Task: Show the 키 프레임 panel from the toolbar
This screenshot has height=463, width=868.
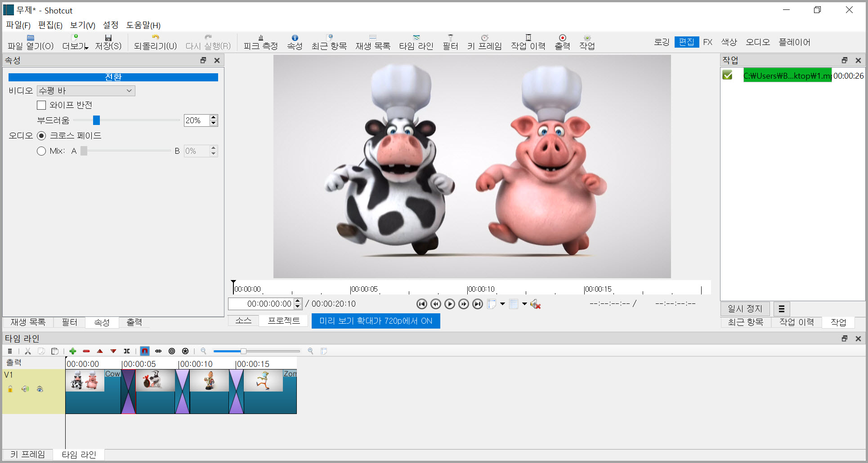Action: point(484,42)
